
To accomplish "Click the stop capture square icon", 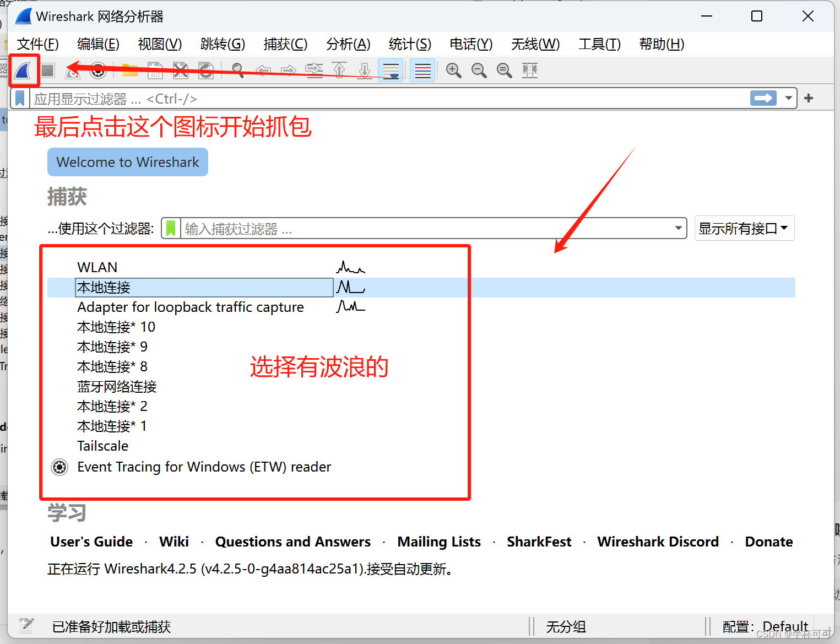I will 48,71.
